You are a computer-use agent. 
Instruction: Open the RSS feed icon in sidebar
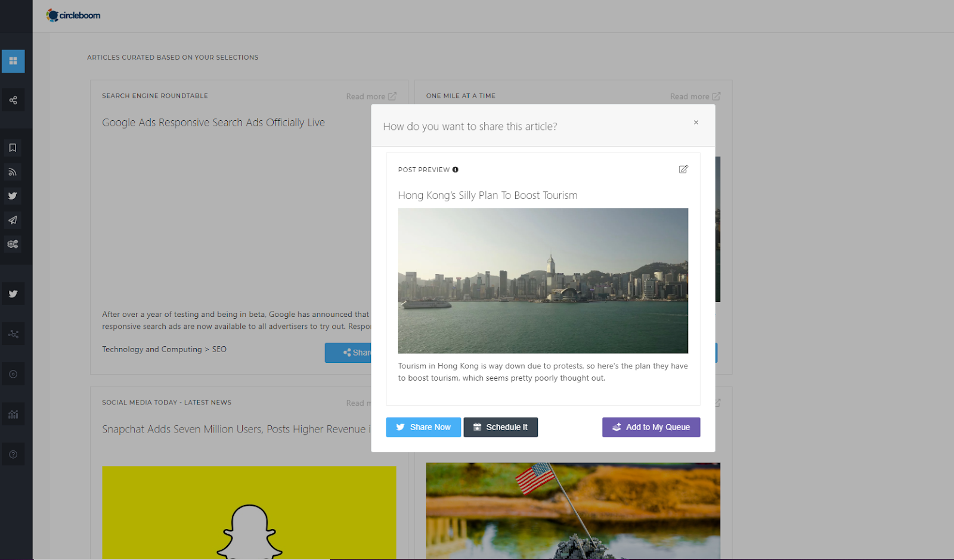(x=13, y=172)
